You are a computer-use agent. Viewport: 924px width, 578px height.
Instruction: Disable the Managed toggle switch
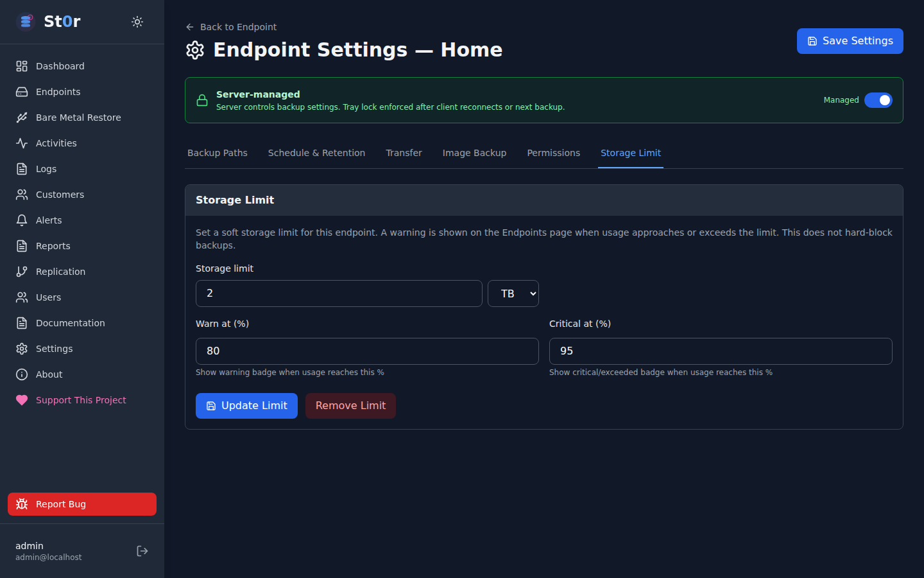[878, 100]
